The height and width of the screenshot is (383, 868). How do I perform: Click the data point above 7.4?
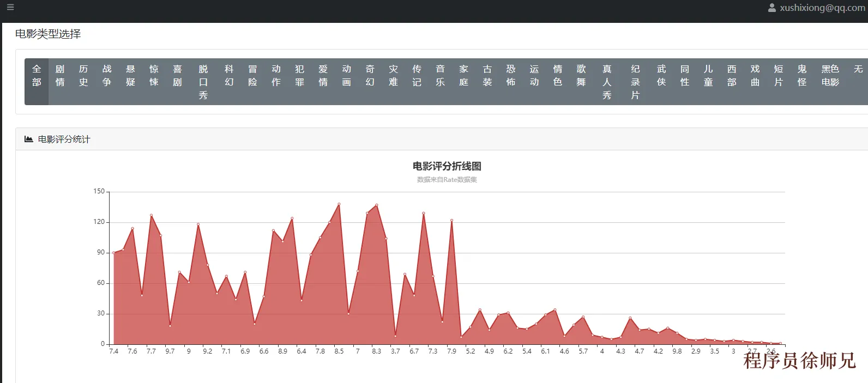(113, 253)
